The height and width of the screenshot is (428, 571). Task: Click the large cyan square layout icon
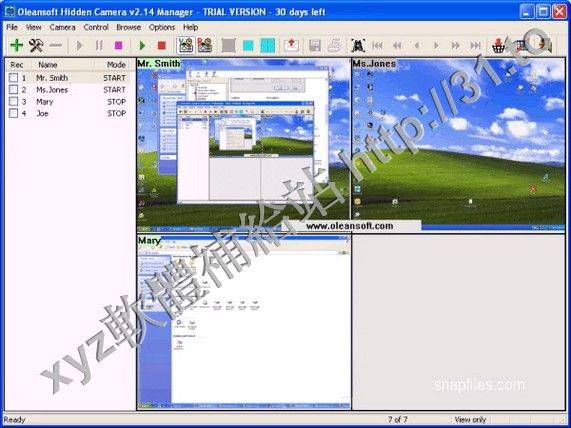pos(268,46)
